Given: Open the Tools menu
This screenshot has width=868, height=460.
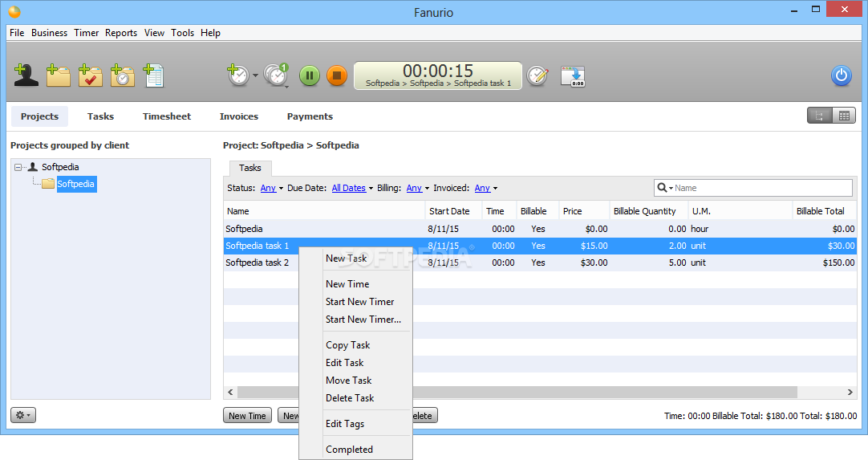Looking at the screenshot, I should point(183,33).
